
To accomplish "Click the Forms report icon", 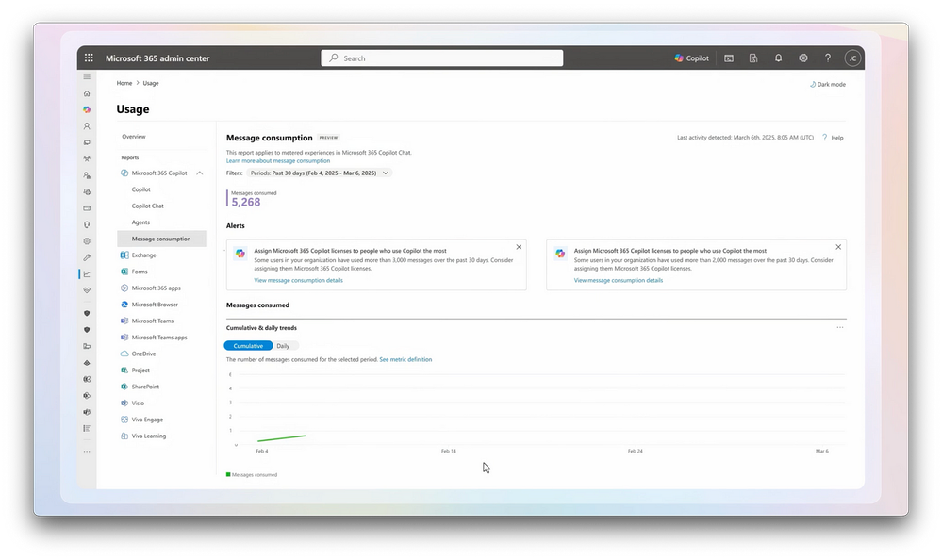I will (124, 272).
